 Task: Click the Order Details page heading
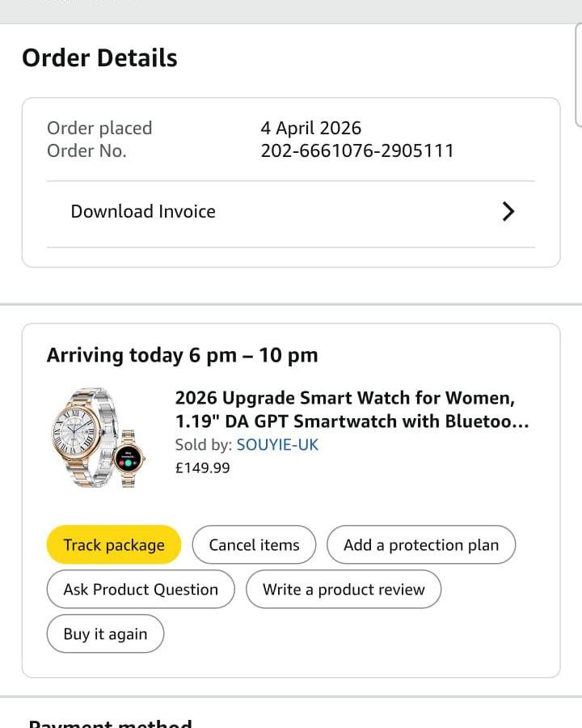click(x=99, y=58)
